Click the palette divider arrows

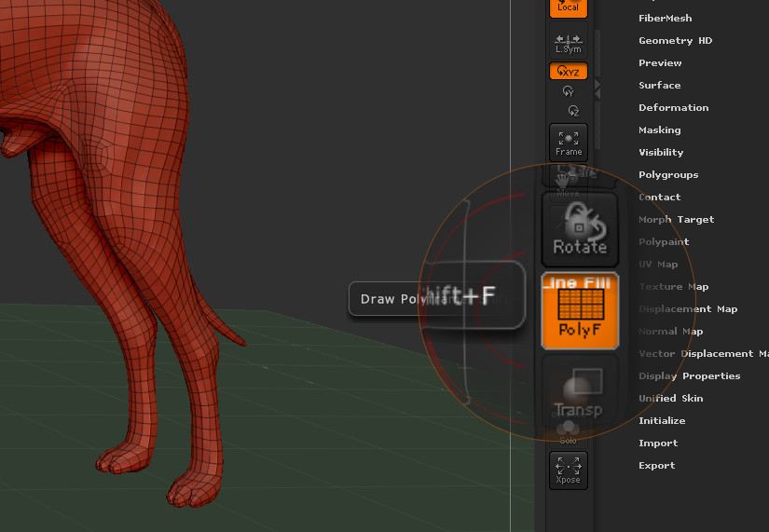[x=597, y=87]
